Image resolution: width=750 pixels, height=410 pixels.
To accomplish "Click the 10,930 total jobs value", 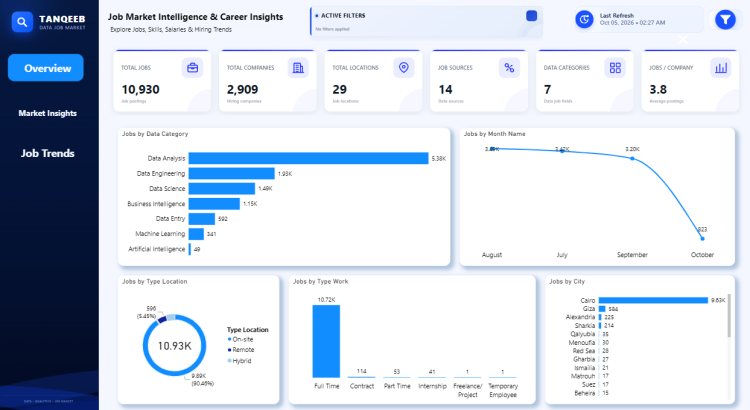I will point(141,89).
